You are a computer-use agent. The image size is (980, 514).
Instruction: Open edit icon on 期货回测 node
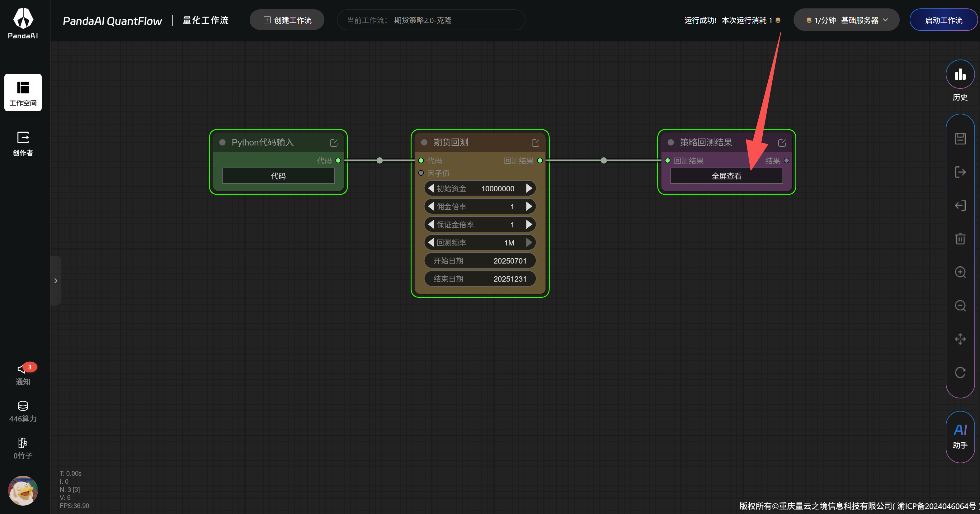click(x=535, y=143)
